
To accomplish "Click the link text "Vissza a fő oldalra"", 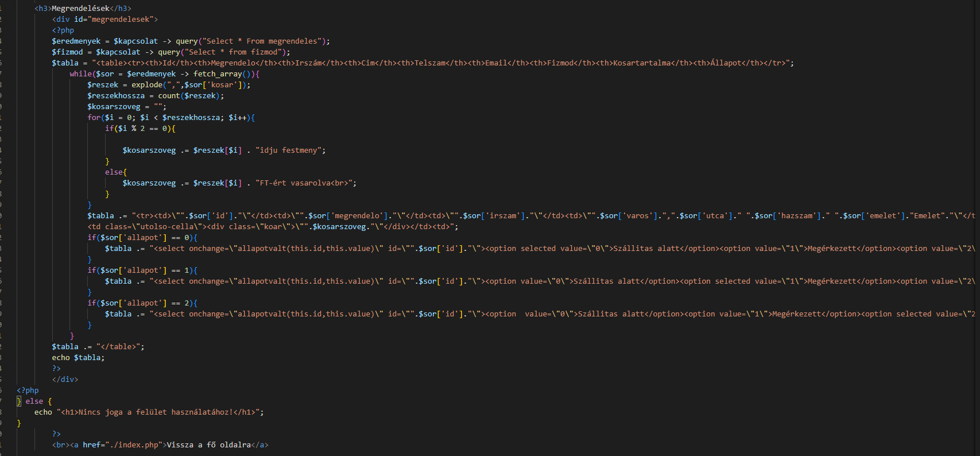I will click(209, 445).
